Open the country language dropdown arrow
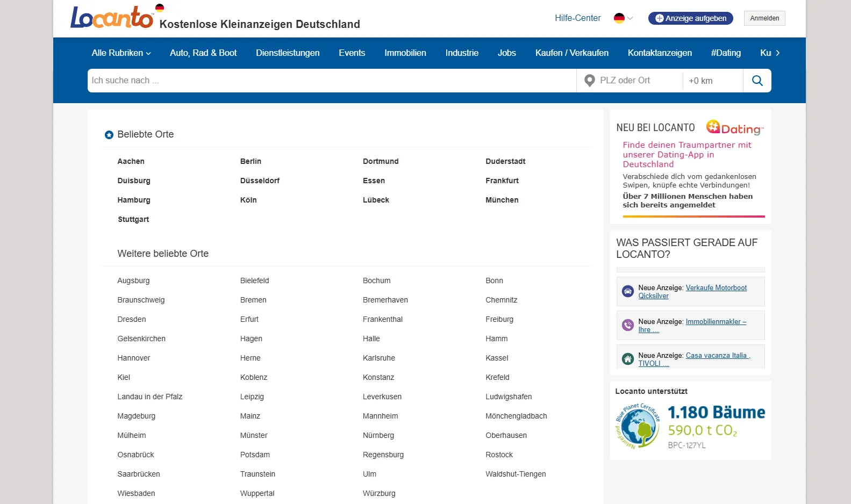The image size is (851, 504). tap(630, 18)
